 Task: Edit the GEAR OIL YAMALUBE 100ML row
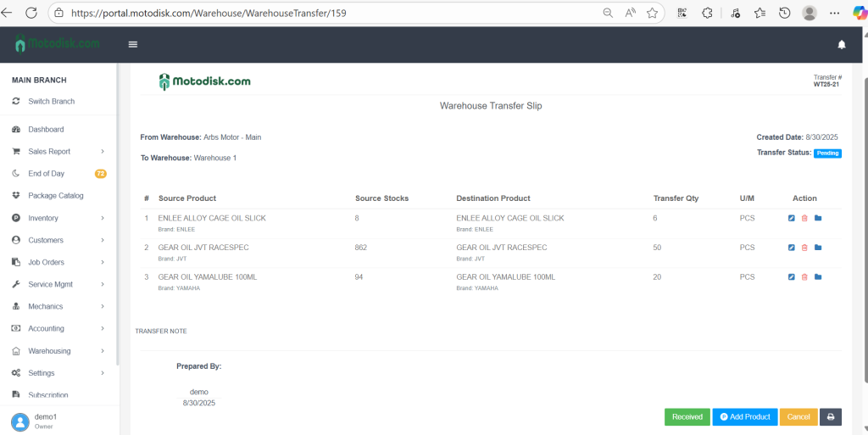coord(792,277)
